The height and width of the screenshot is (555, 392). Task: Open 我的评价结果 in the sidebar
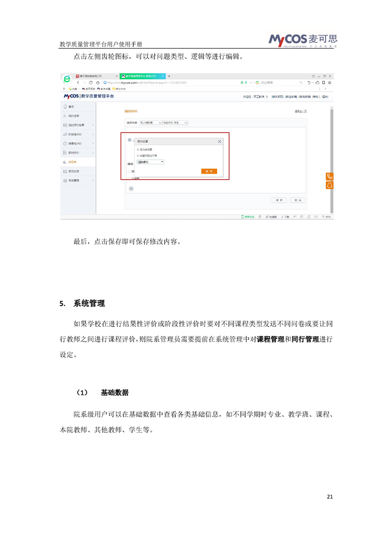78,125
